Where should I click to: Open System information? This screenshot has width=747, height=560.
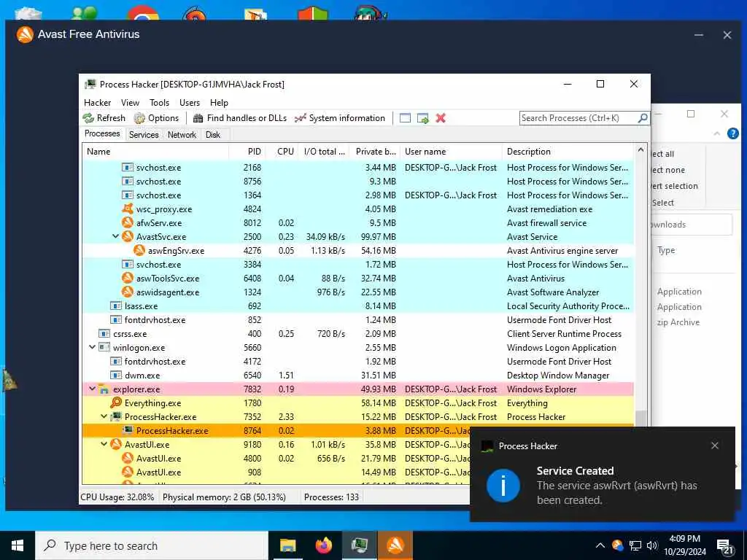(340, 118)
